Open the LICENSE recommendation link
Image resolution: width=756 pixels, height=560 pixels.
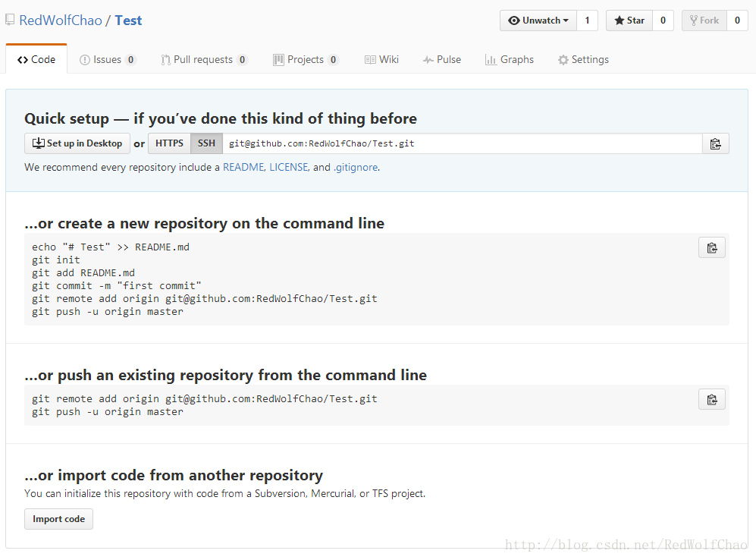click(x=289, y=167)
